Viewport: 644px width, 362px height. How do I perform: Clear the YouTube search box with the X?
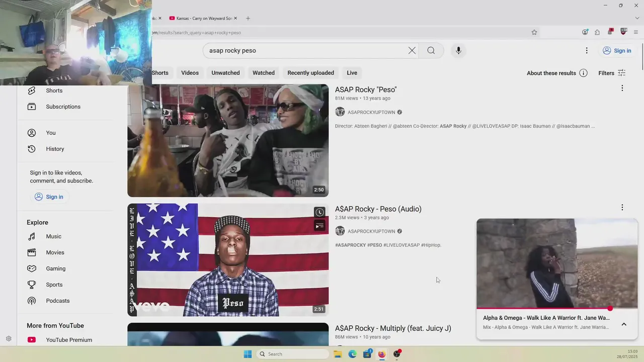coord(412,50)
